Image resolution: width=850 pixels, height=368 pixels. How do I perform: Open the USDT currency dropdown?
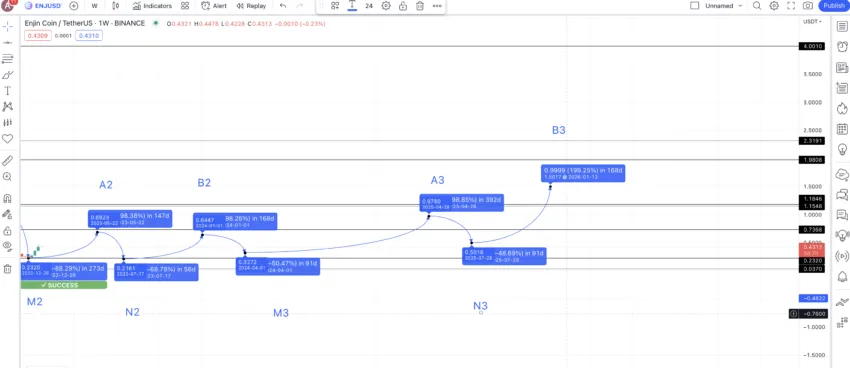pos(812,22)
